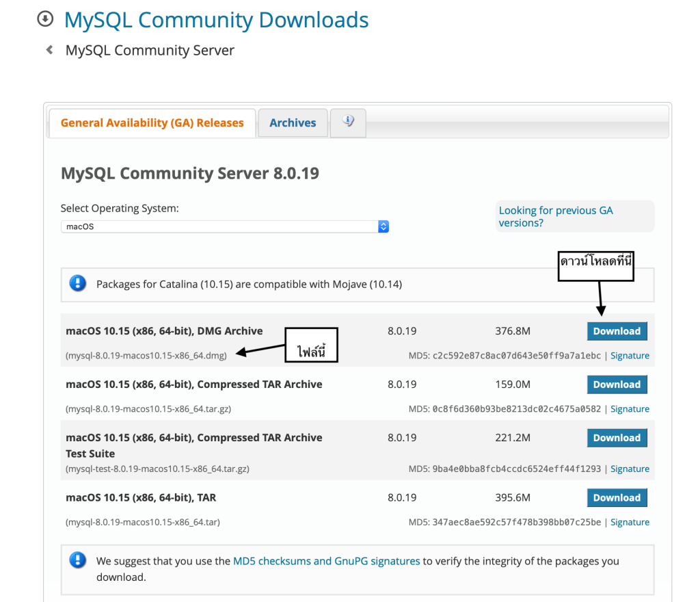The image size is (700, 602).
Task: Open the MD5 checksums and GnuPG signatures link
Action: tap(326, 561)
